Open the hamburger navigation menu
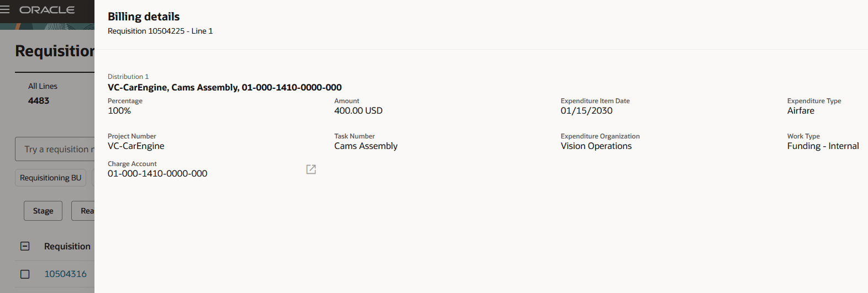Image resolution: width=868 pixels, height=293 pixels. [x=5, y=9]
